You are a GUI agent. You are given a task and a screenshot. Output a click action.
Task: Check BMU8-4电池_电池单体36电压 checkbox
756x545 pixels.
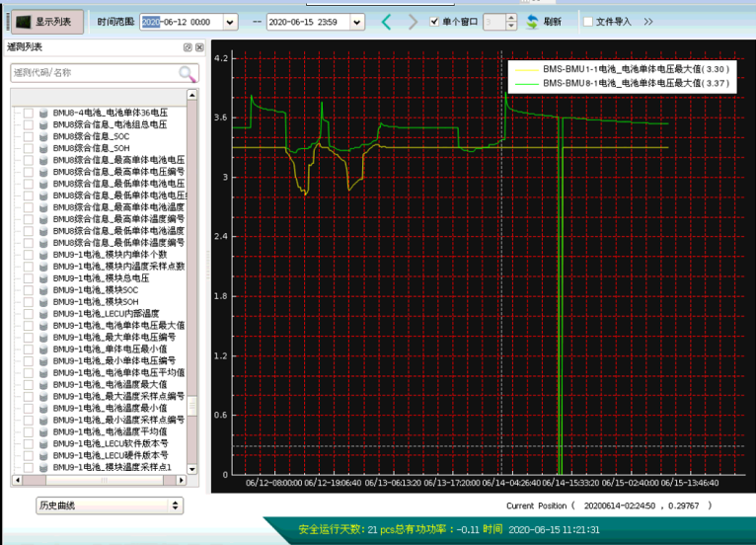(x=29, y=113)
